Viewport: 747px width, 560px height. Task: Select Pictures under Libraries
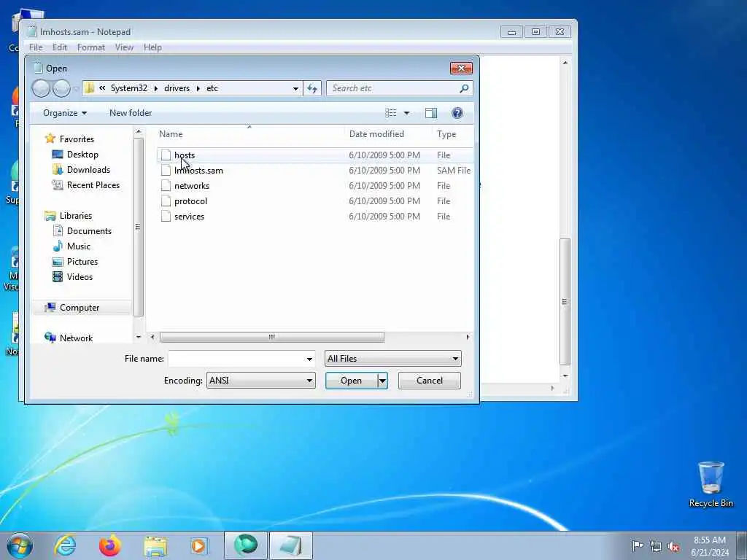[x=82, y=262]
